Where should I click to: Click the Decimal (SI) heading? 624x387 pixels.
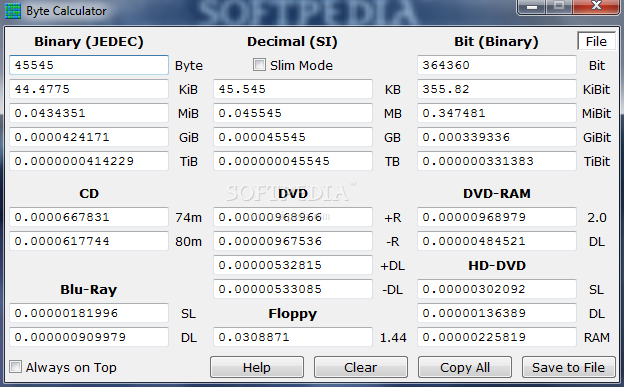tap(292, 41)
